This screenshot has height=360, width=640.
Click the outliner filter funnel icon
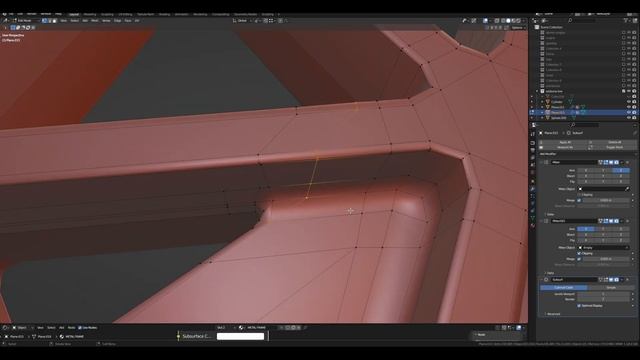click(626, 20)
